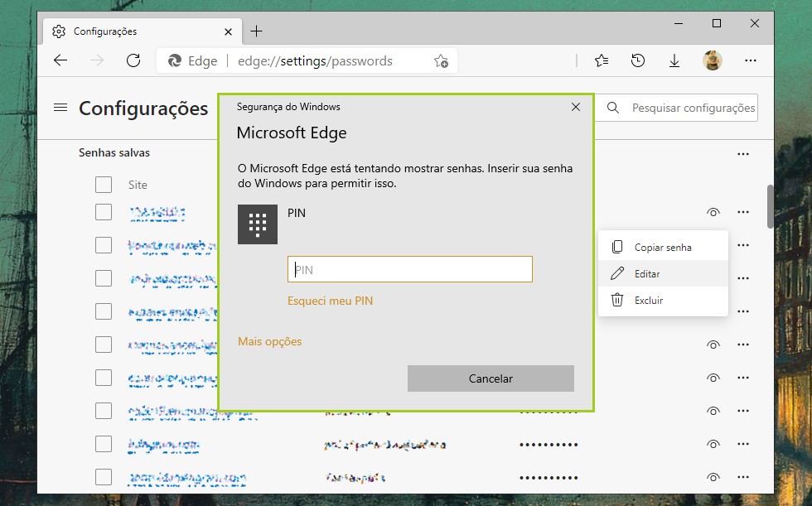Click the three dots on the first password row

pyautogui.click(x=743, y=212)
